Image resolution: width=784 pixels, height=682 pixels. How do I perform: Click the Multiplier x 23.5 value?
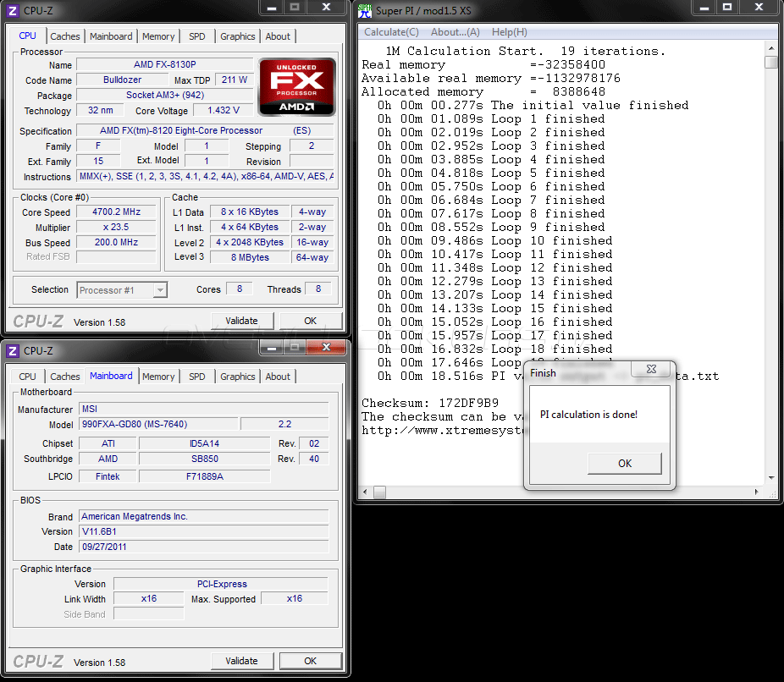coord(117,227)
